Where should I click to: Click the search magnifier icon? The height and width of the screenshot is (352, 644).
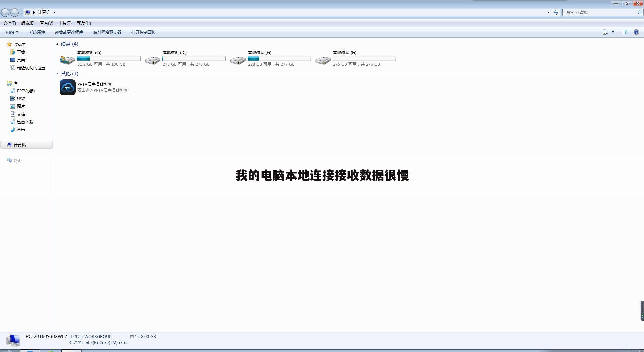click(639, 12)
